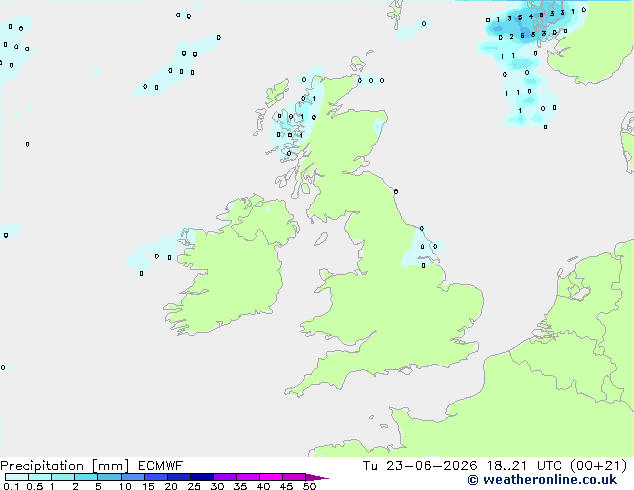
Task: Click the '[mm]' unit label
Action: tap(110, 466)
